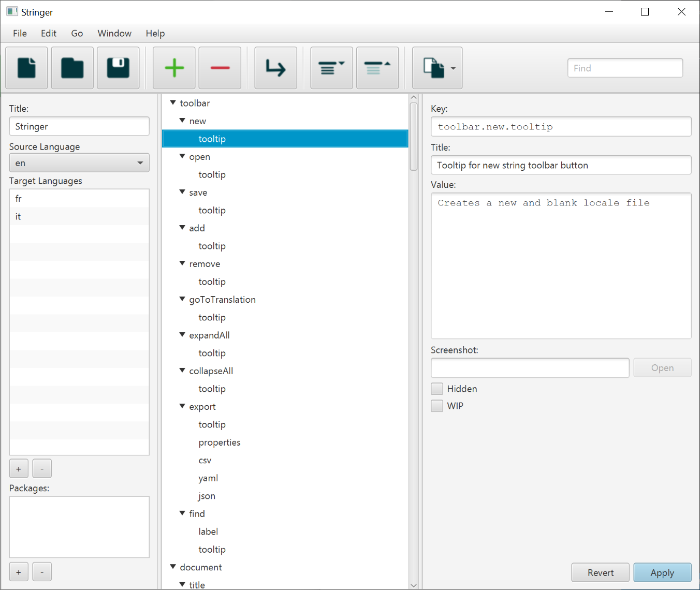Image resolution: width=700 pixels, height=590 pixels.
Task: Collapse the document tree node
Action: 173,567
